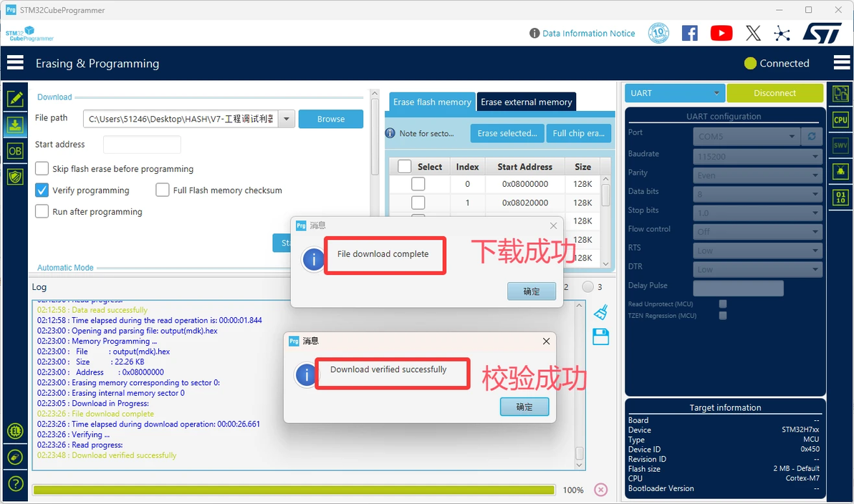854x504 pixels.
Task: Click the memory edit pencil sidebar icon
Action: click(x=15, y=99)
